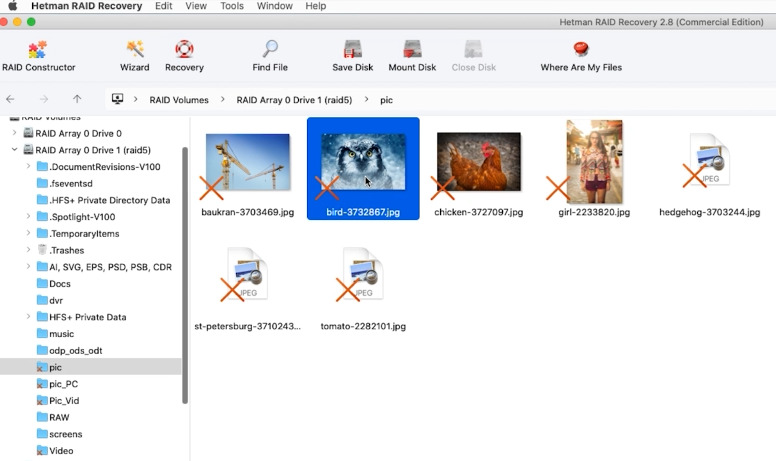Select tomato-2282101.jpg file icon
The height and width of the screenshot is (461, 776).
pos(363,274)
